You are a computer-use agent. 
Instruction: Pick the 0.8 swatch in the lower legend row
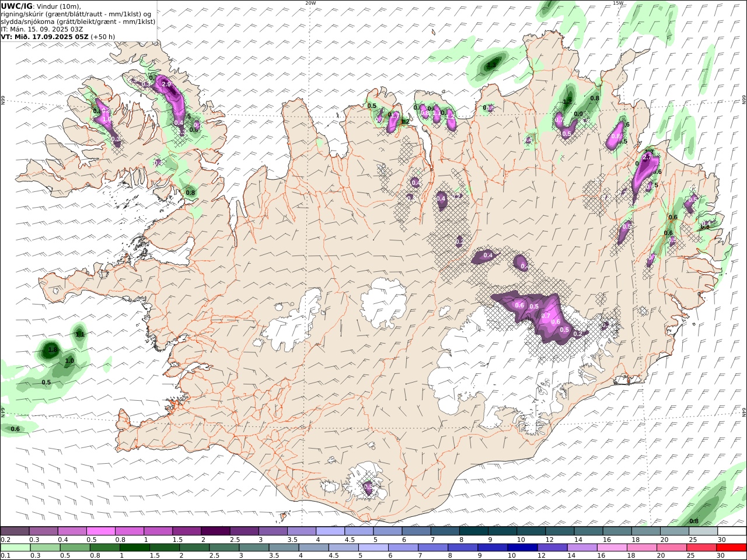click(x=105, y=547)
